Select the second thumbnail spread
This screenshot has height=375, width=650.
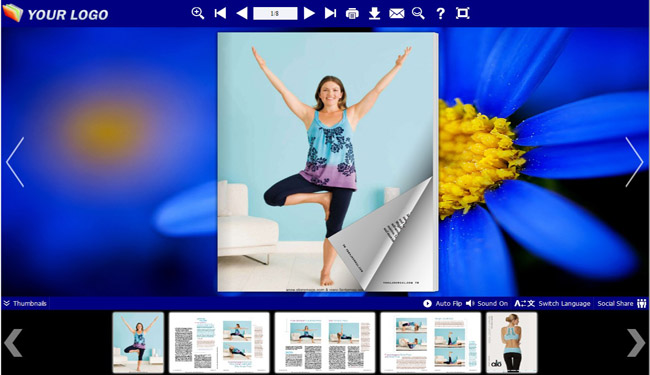(219, 343)
